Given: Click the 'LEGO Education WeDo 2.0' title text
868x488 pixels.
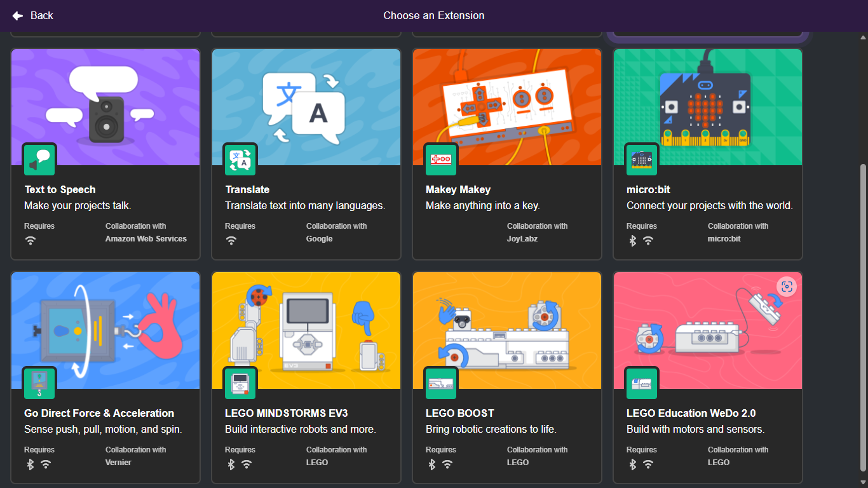Looking at the screenshot, I should click(x=691, y=413).
